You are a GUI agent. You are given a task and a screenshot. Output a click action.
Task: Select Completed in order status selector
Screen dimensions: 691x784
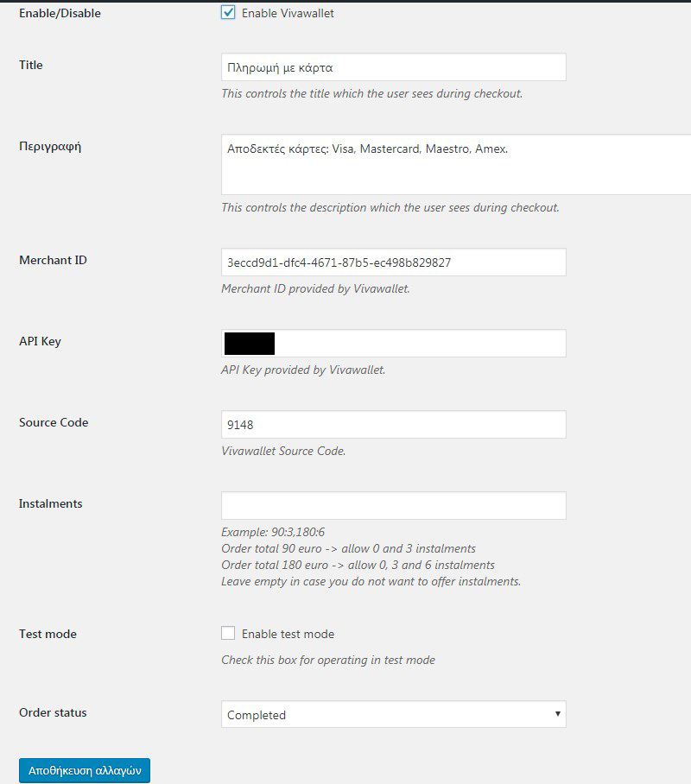[394, 714]
